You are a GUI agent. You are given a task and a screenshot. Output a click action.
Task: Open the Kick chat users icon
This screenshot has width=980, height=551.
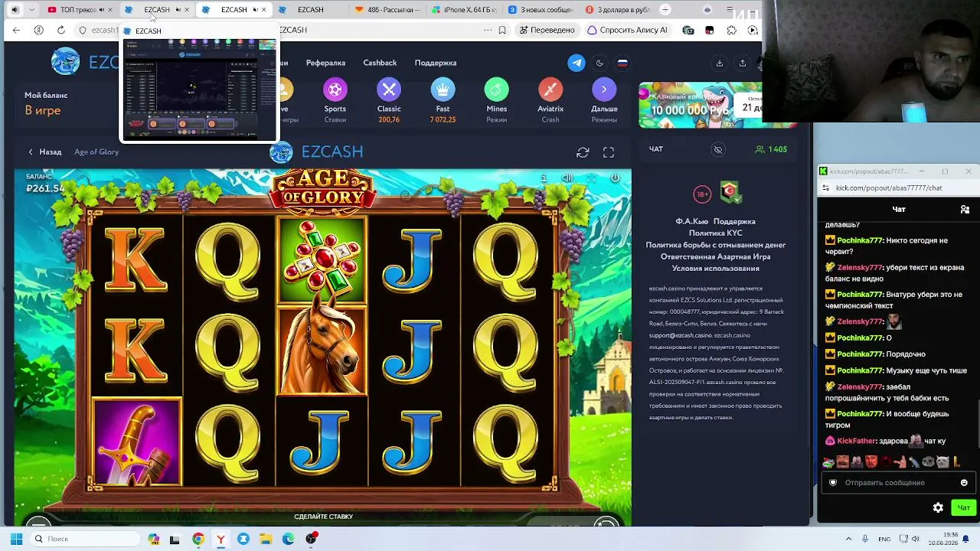[965, 209]
